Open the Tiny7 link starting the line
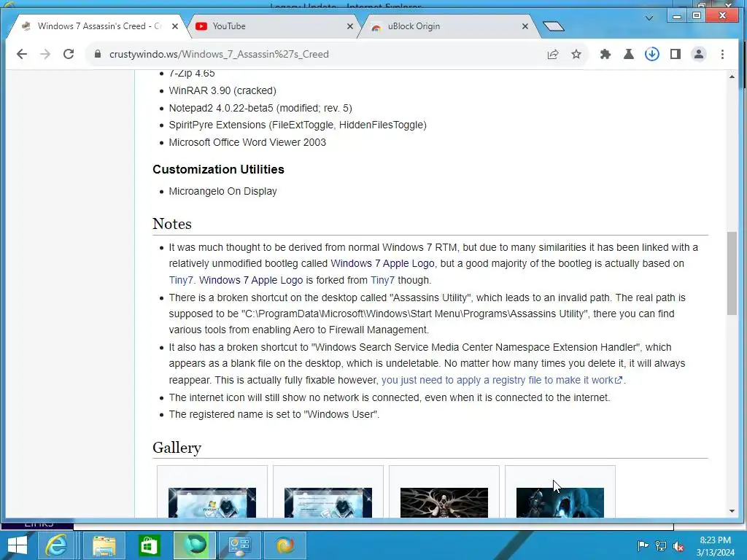This screenshot has width=747, height=560. coord(181,280)
